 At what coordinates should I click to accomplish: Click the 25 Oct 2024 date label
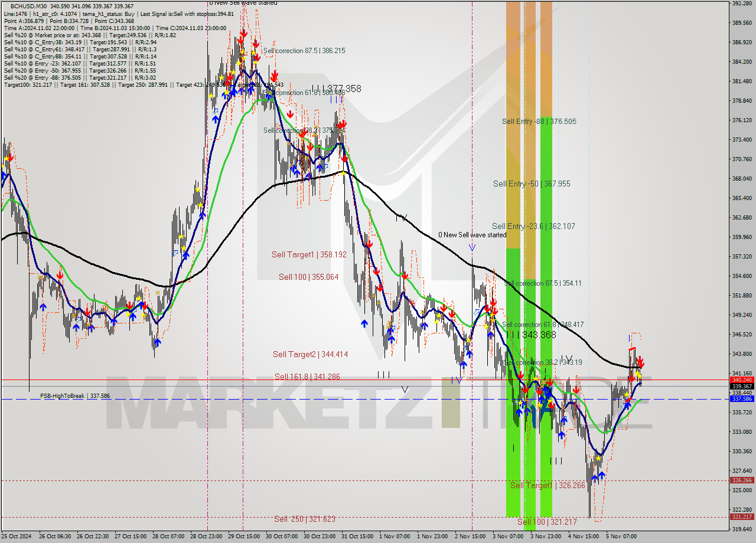click(x=16, y=537)
